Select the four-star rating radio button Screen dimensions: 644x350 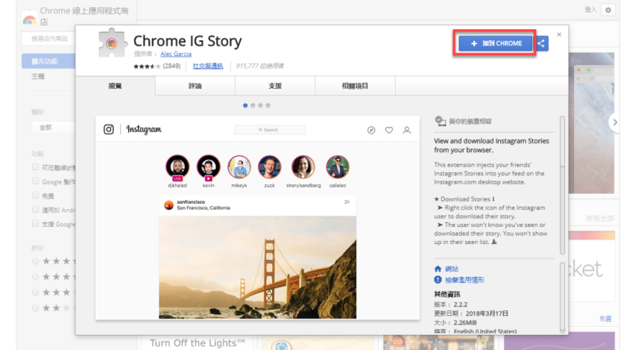(x=35, y=277)
